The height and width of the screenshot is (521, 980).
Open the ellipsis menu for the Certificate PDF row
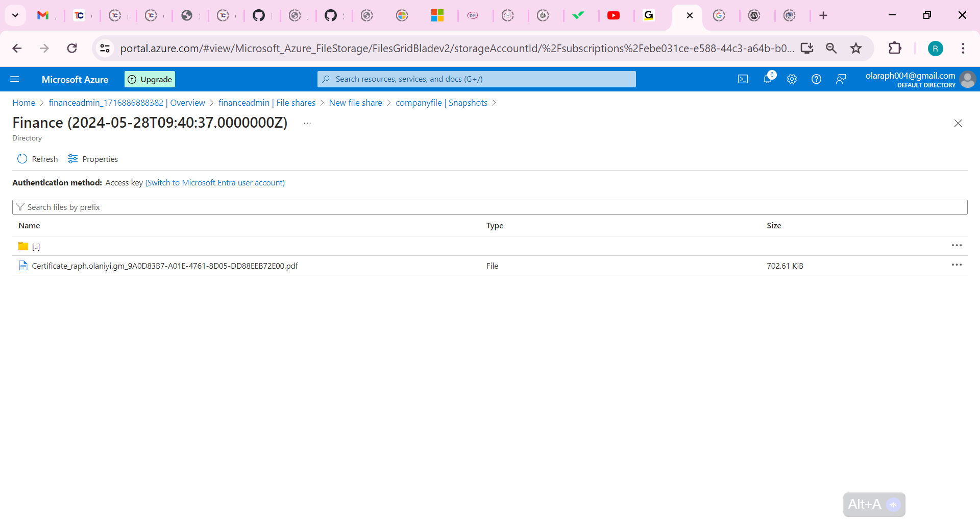click(957, 265)
